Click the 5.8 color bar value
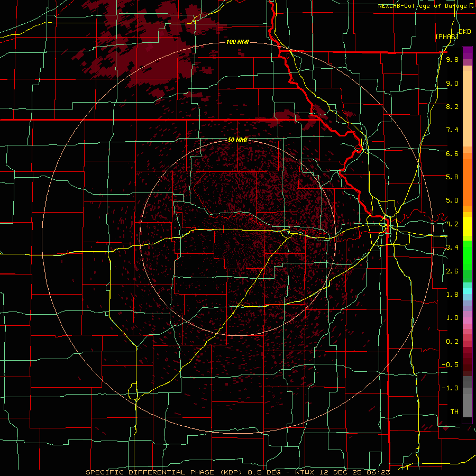 tap(452, 177)
